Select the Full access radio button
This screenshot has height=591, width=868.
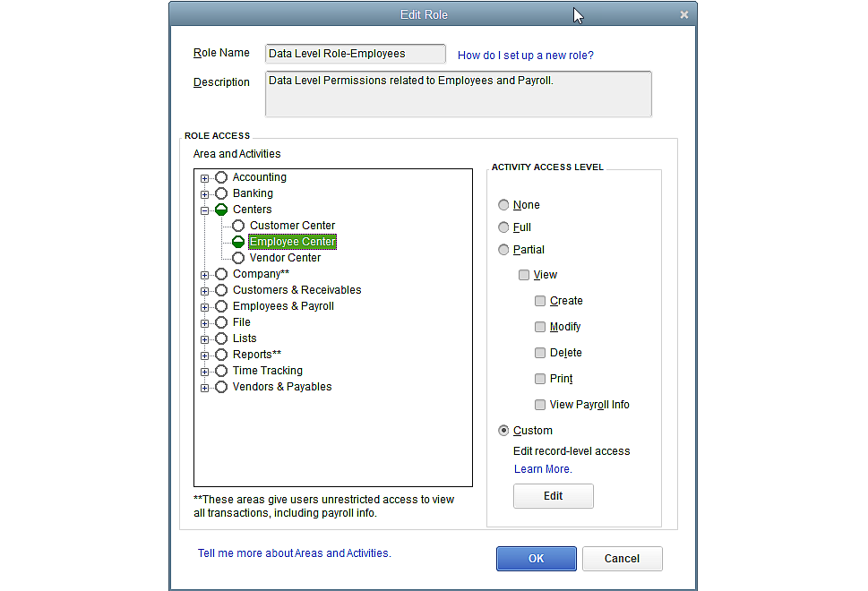(x=503, y=227)
